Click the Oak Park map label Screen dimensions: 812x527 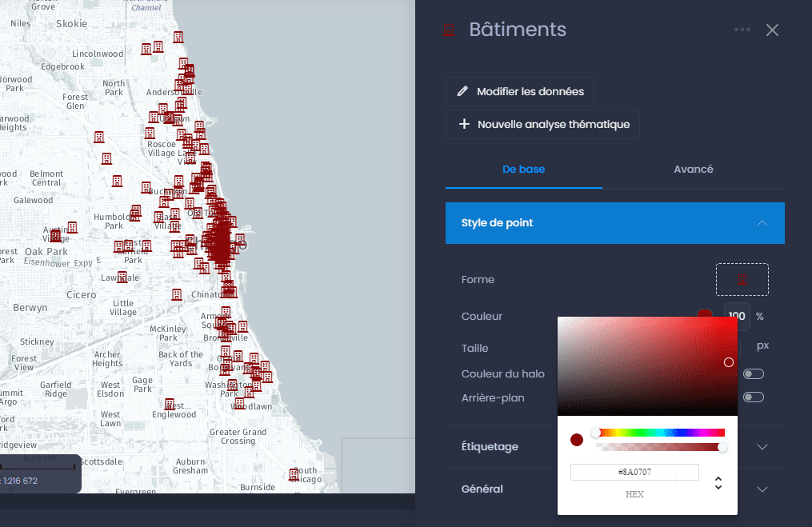click(x=46, y=252)
